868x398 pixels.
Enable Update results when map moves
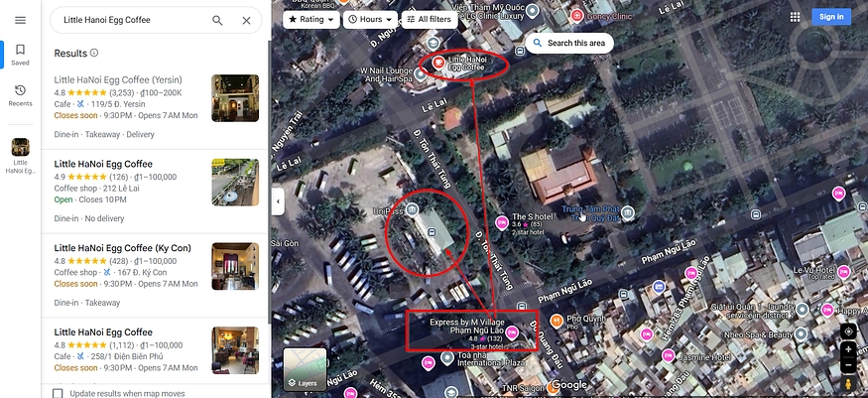click(x=58, y=394)
